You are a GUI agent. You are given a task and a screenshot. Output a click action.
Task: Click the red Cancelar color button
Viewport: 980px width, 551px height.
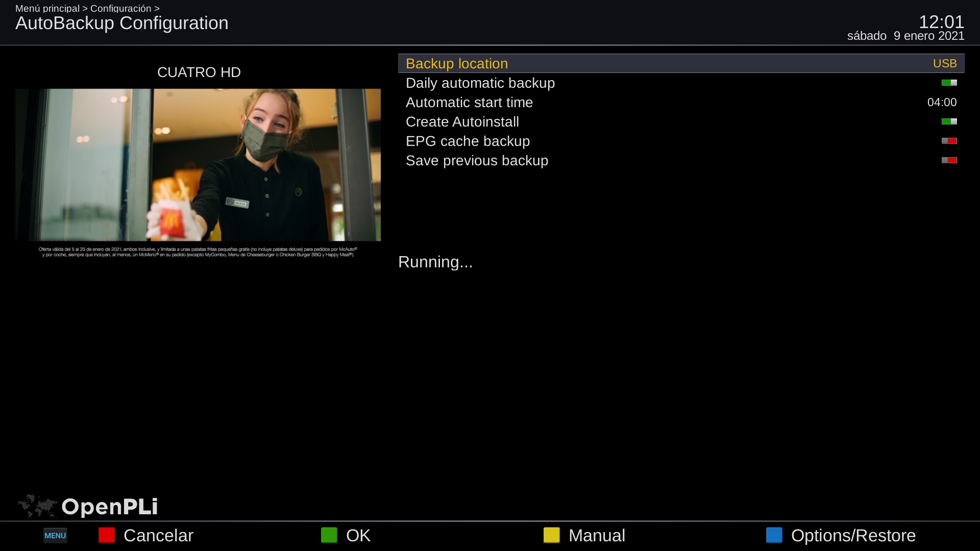pyautogui.click(x=107, y=535)
